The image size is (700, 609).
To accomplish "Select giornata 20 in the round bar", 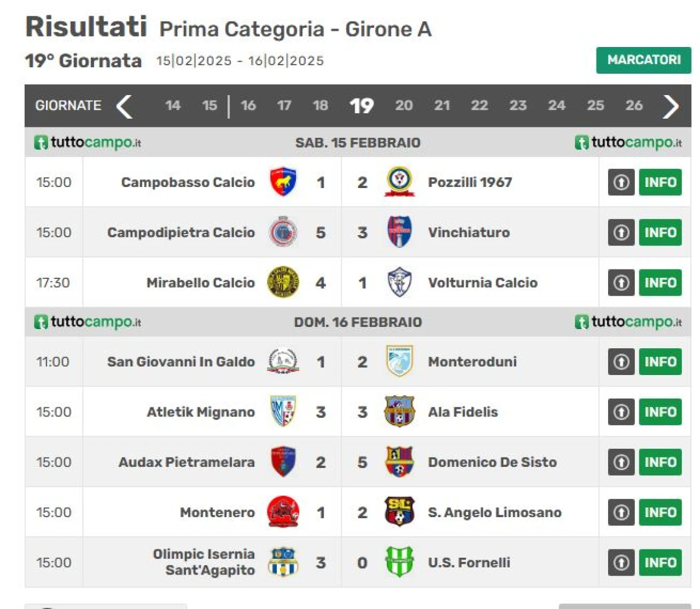I will (x=404, y=106).
